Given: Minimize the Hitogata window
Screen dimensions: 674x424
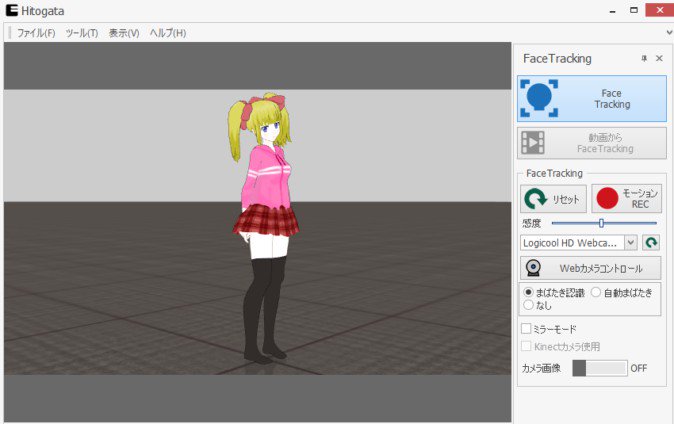Looking at the screenshot, I should click(613, 12).
